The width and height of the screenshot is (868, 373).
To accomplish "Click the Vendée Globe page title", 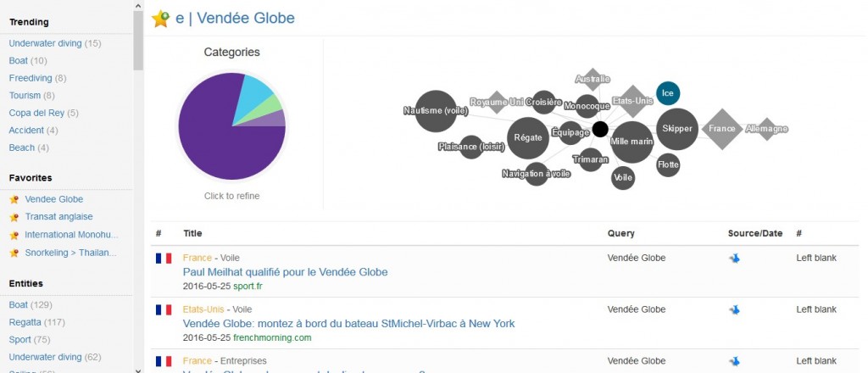I will (246, 19).
